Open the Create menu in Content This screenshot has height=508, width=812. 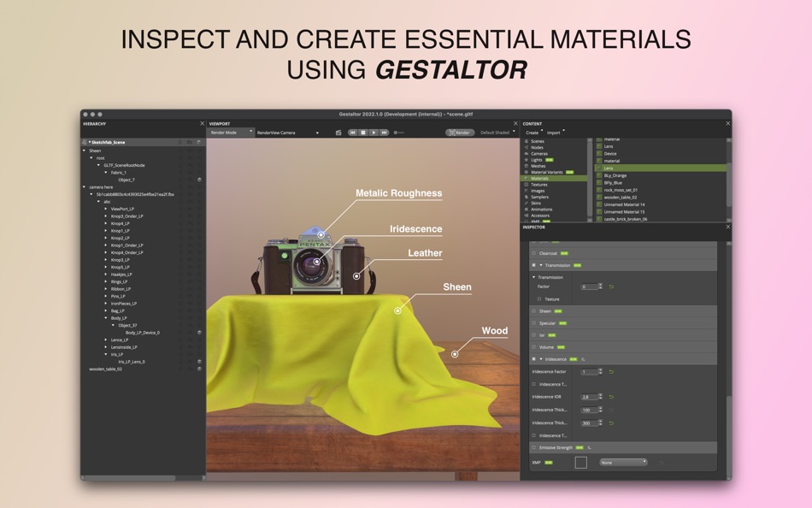click(x=534, y=133)
